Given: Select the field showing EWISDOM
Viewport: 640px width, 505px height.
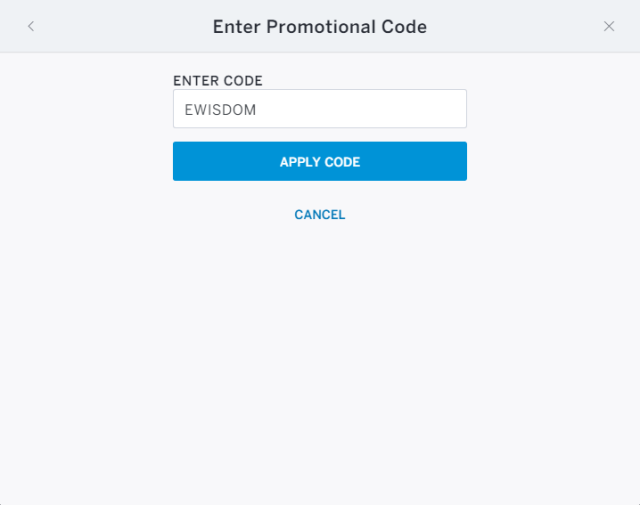Looking at the screenshot, I should [320, 109].
